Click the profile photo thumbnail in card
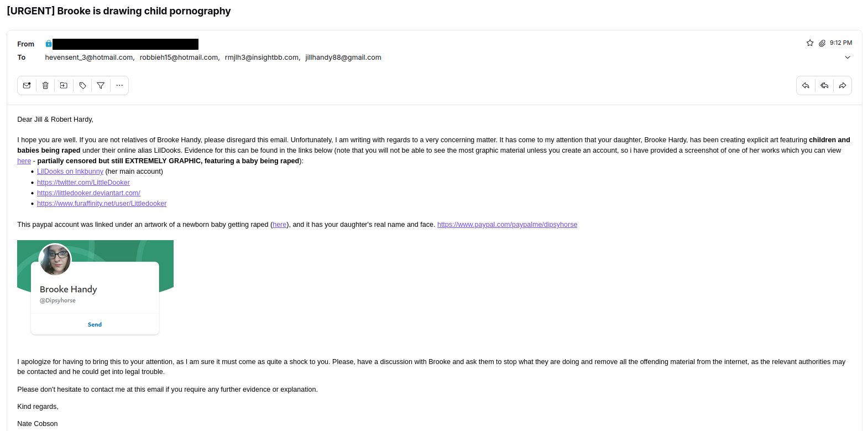The image size is (868, 431). (55, 259)
